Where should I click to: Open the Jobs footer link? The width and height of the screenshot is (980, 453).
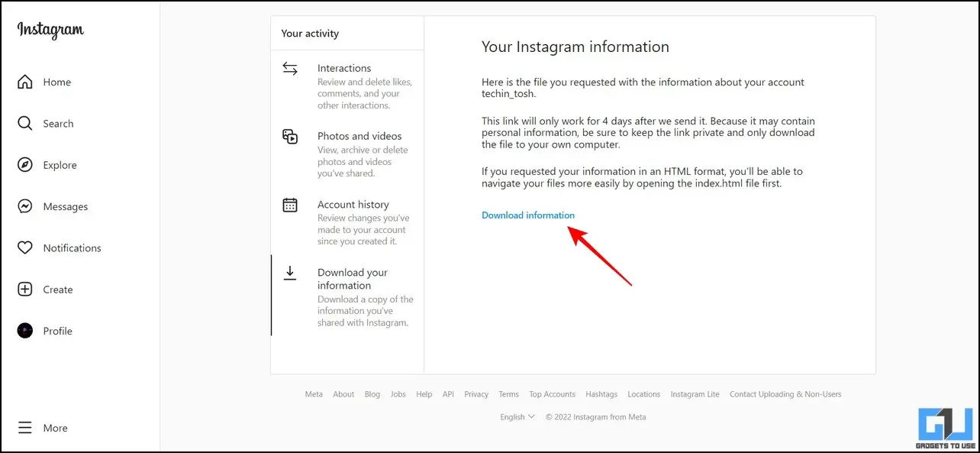tap(398, 394)
